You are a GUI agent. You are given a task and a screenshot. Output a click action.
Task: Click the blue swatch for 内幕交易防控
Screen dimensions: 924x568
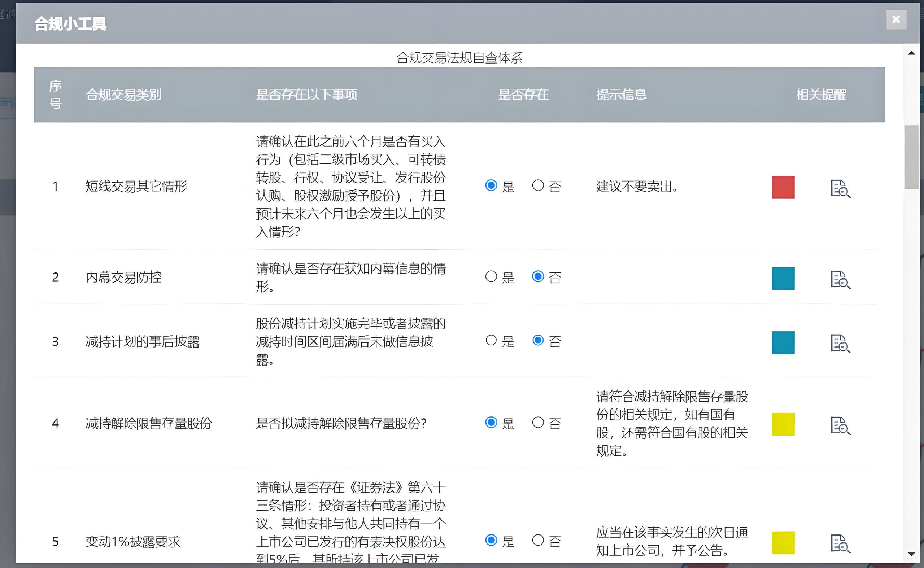tap(783, 278)
